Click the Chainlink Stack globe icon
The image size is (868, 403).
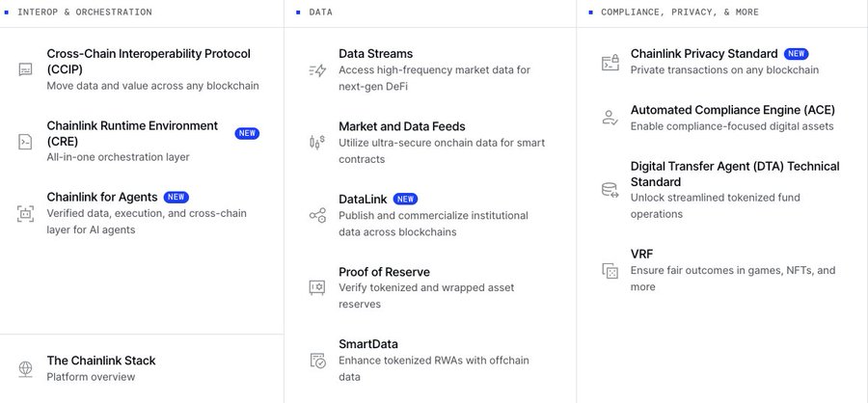25,368
